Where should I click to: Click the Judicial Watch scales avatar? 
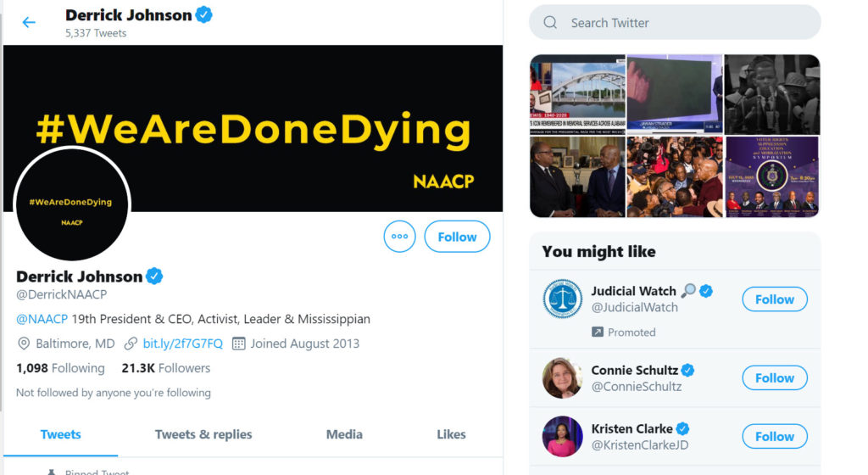[x=563, y=299]
